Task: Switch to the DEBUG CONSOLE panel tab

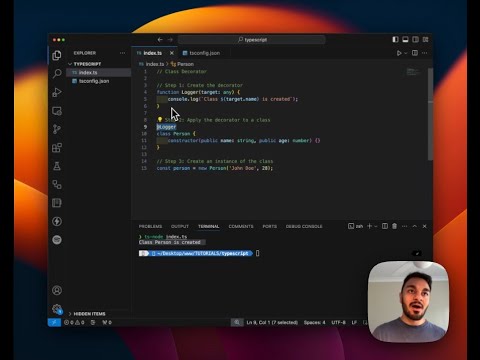Action: [x=304, y=226]
